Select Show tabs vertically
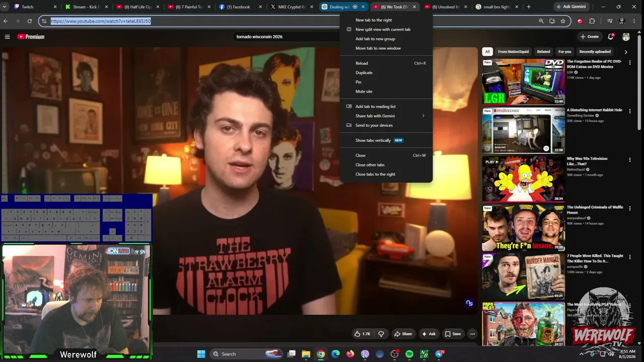The image size is (644, 362). point(386,140)
